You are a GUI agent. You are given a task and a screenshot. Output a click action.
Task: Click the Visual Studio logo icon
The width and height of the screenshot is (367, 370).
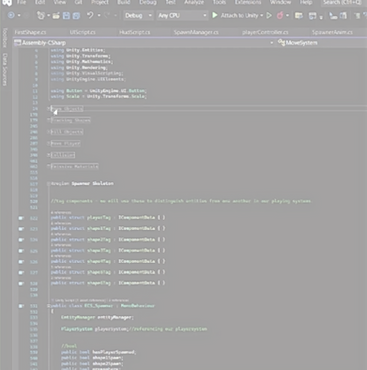tap(7, 3)
